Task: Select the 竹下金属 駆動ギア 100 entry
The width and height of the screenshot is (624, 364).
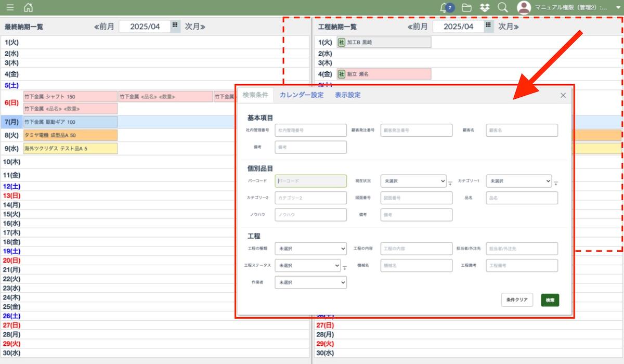Action: [x=70, y=122]
